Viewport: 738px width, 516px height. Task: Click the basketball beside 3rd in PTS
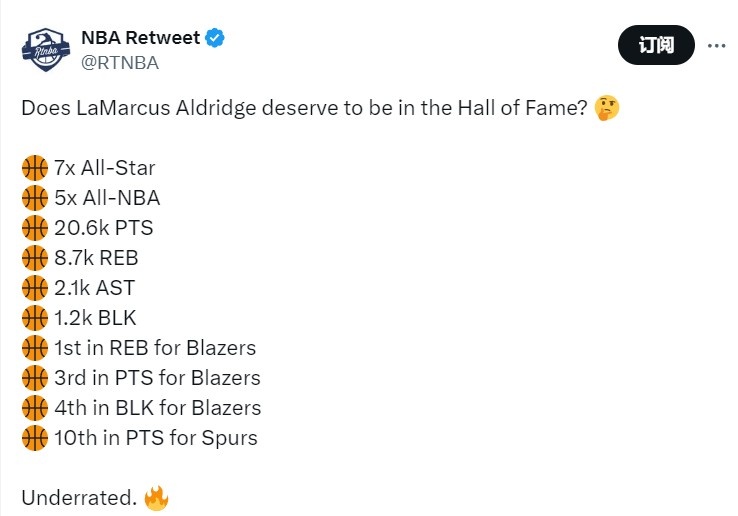coord(34,378)
